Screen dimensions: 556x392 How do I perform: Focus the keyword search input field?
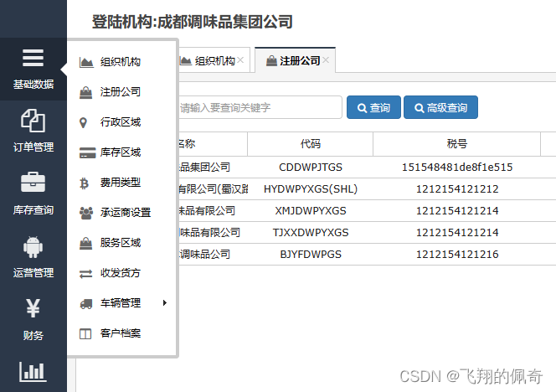(260, 107)
